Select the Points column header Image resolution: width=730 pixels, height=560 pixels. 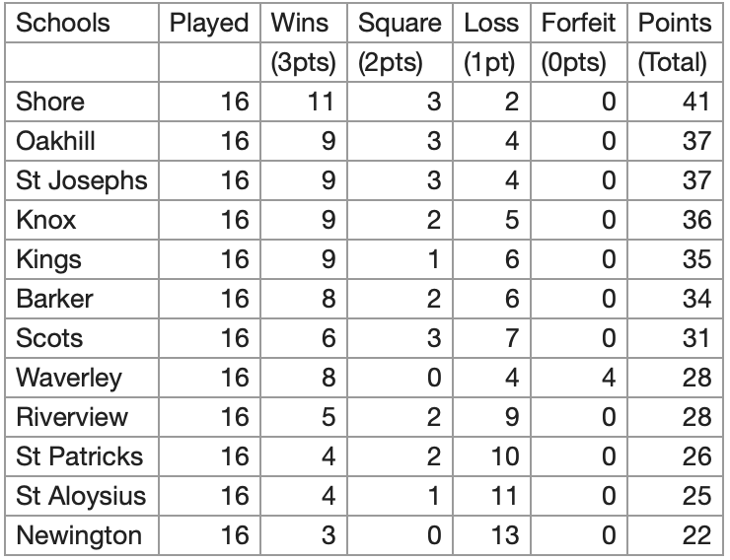click(674, 24)
